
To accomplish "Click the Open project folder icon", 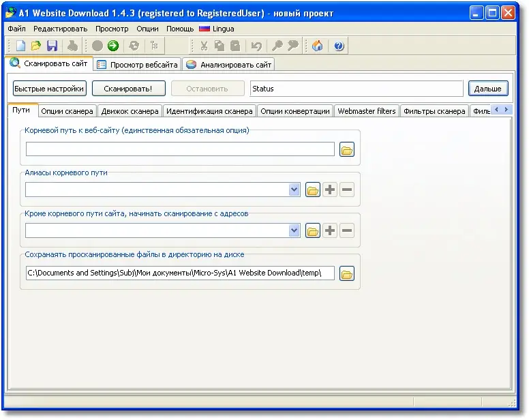I will pos(35,46).
